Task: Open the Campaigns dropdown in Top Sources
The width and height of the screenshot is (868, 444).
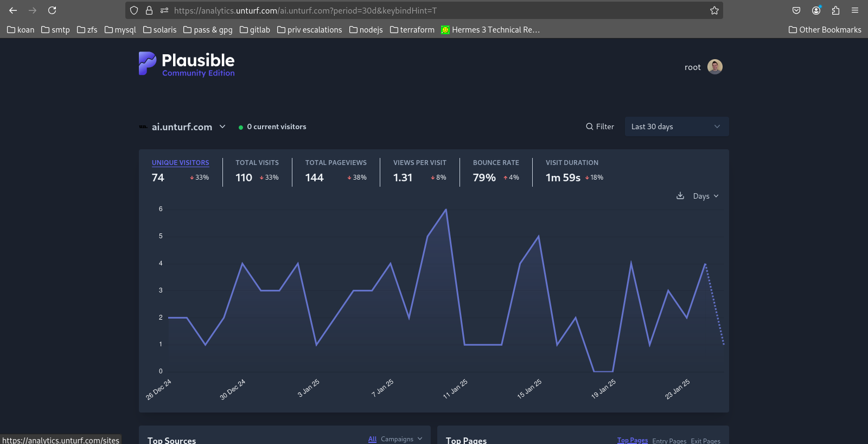Action: (x=401, y=439)
